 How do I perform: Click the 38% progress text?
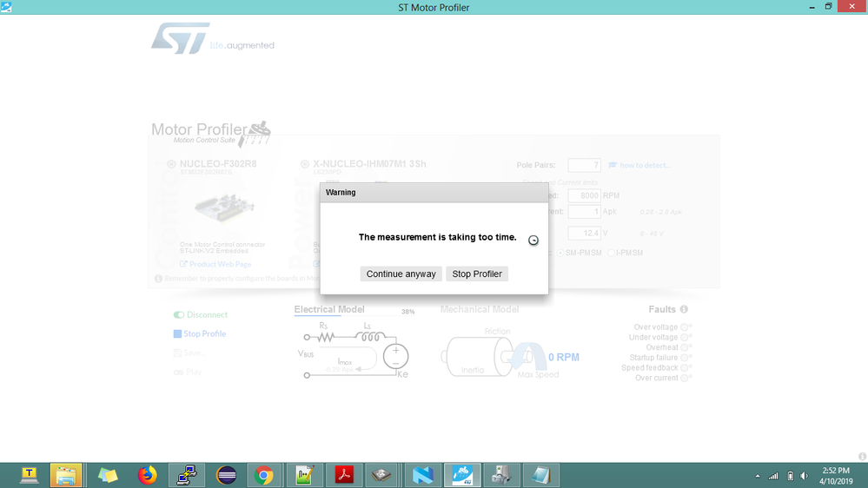[408, 312]
